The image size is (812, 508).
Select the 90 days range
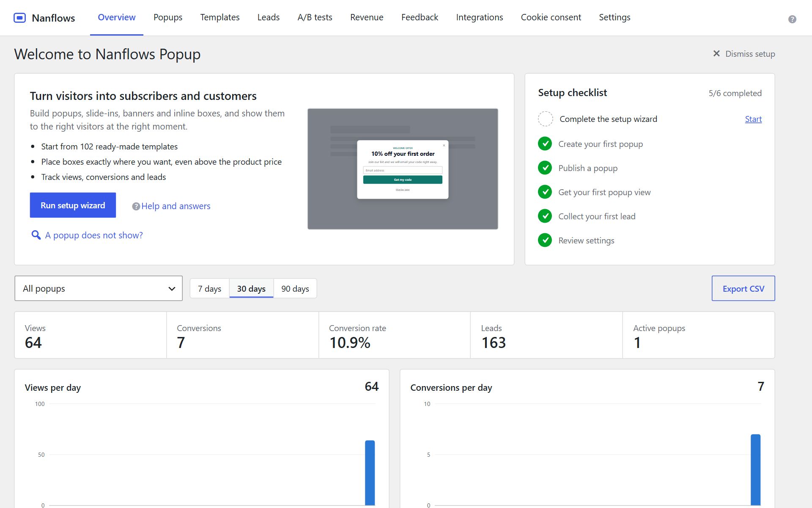(295, 288)
